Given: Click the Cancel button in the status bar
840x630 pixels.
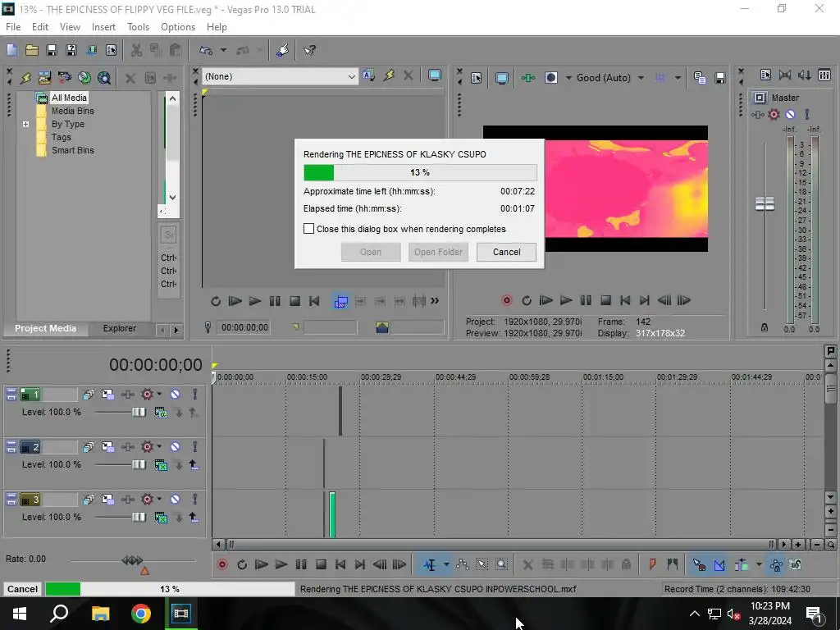Looking at the screenshot, I should pyautogui.click(x=22, y=589).
